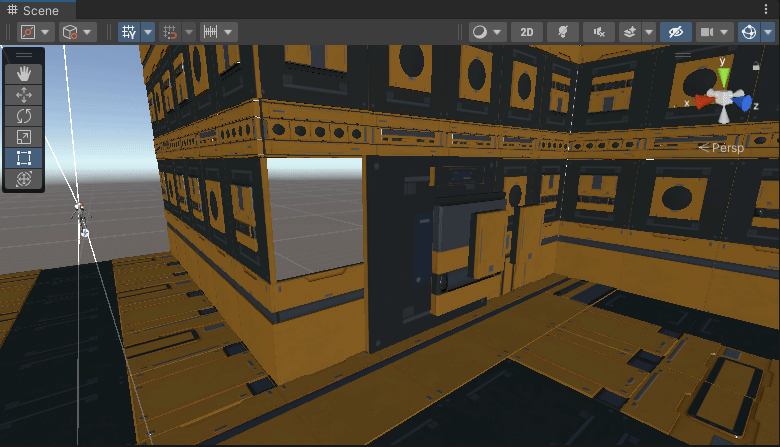Open the grid visibility dropdown arrow

[148, 32]
